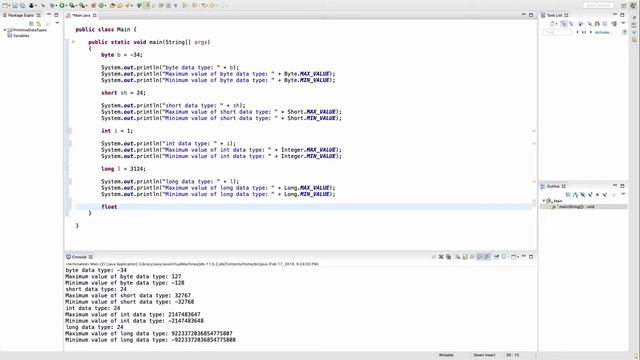Click the Open Perspective icon

[624, 5]
